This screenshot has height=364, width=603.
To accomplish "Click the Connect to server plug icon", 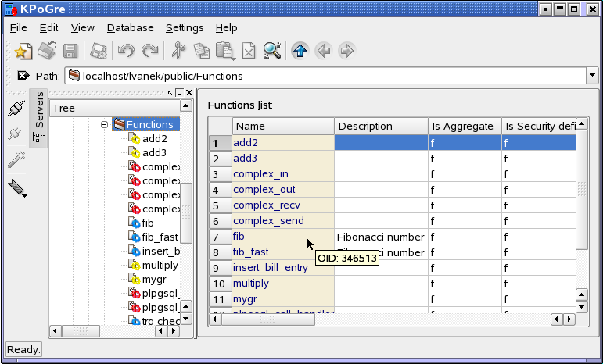I will coord(16,108).
